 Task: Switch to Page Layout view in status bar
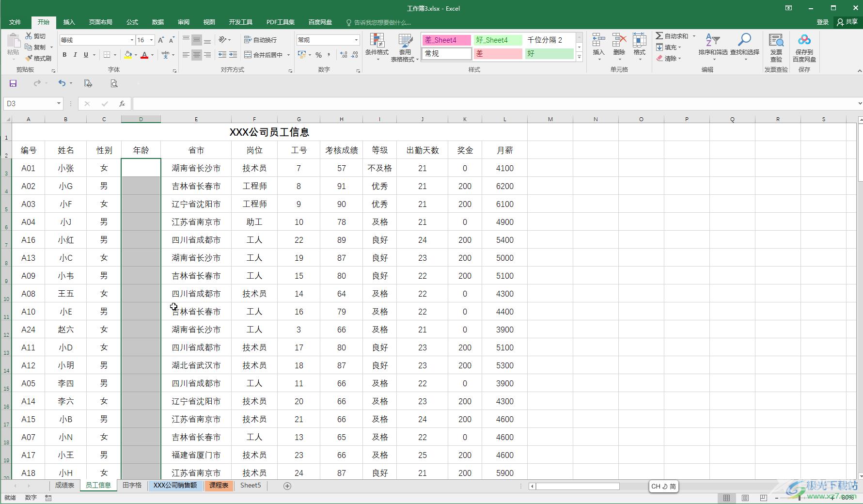pyautogui.click(x=745, y=498)
